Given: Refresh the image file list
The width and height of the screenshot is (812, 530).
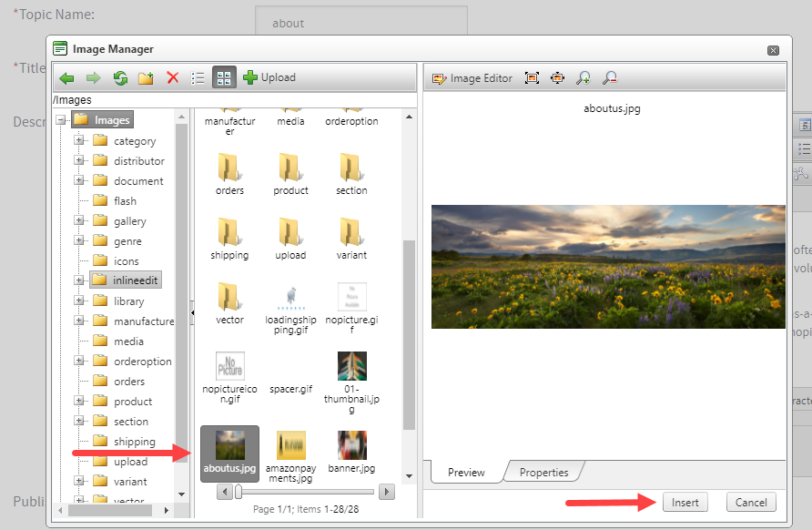Looking at the screenshot, I should [x=119, y=77].
